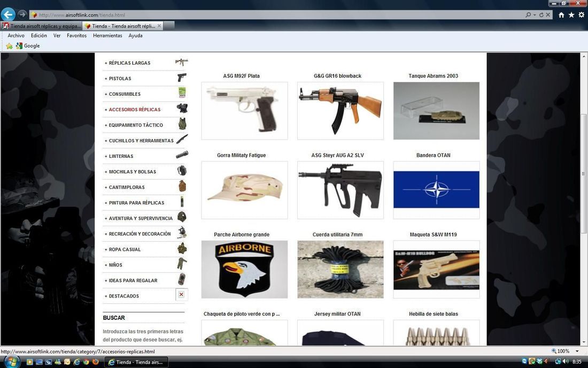Open the Réplicas Largas category
The image size is (588, 368).
(x=130, y=63)
